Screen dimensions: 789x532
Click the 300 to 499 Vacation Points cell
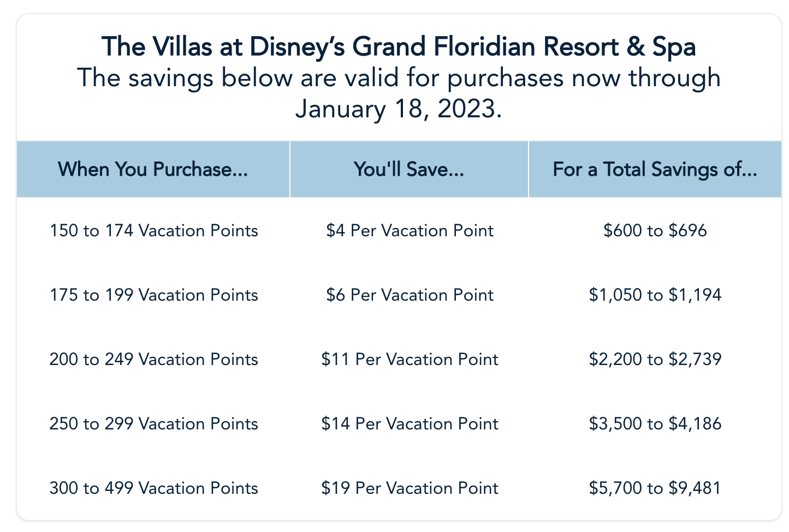click(153, 488)
